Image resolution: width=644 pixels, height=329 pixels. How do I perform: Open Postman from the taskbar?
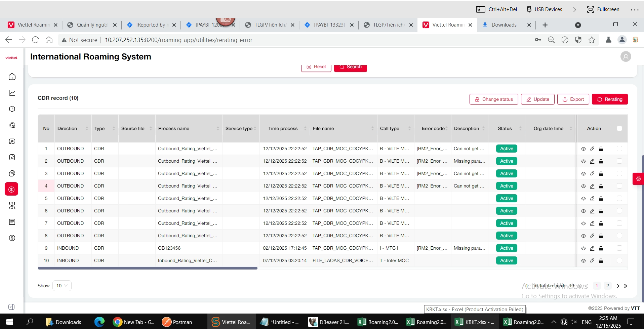pos(177,322)
